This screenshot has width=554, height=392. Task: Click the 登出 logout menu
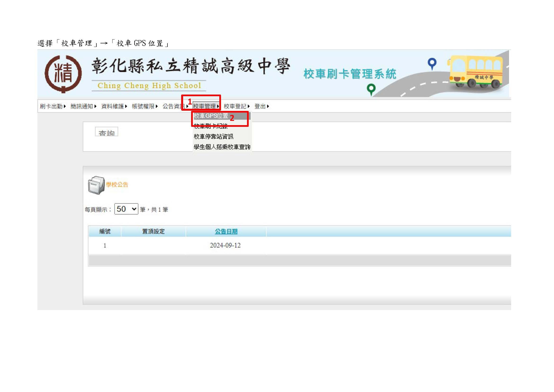[260, 106]
